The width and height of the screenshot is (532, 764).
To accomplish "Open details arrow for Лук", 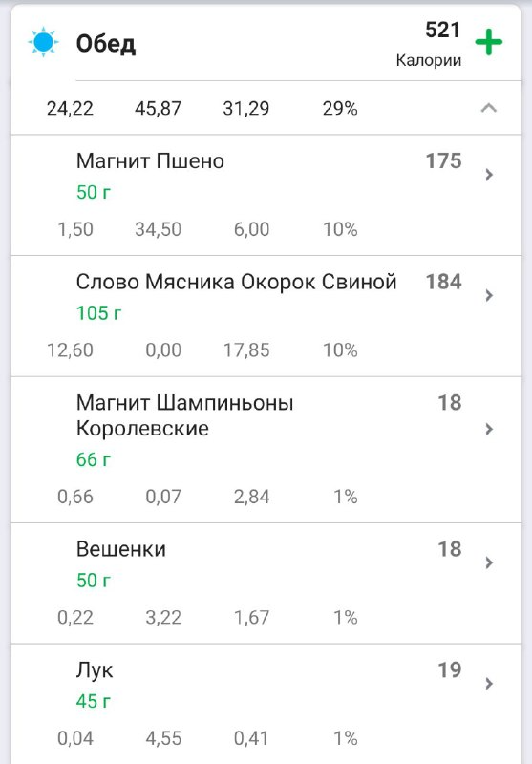I will (x=489, y=684).
